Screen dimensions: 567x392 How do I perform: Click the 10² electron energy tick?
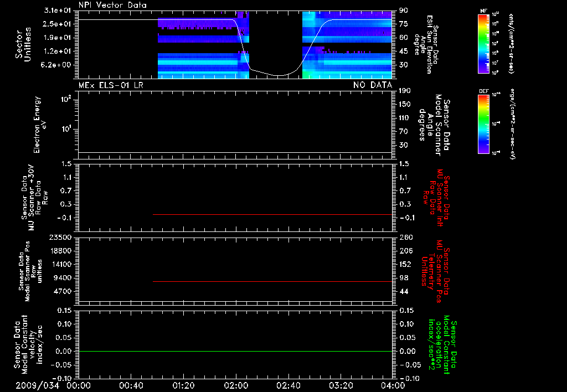(66, 99)
